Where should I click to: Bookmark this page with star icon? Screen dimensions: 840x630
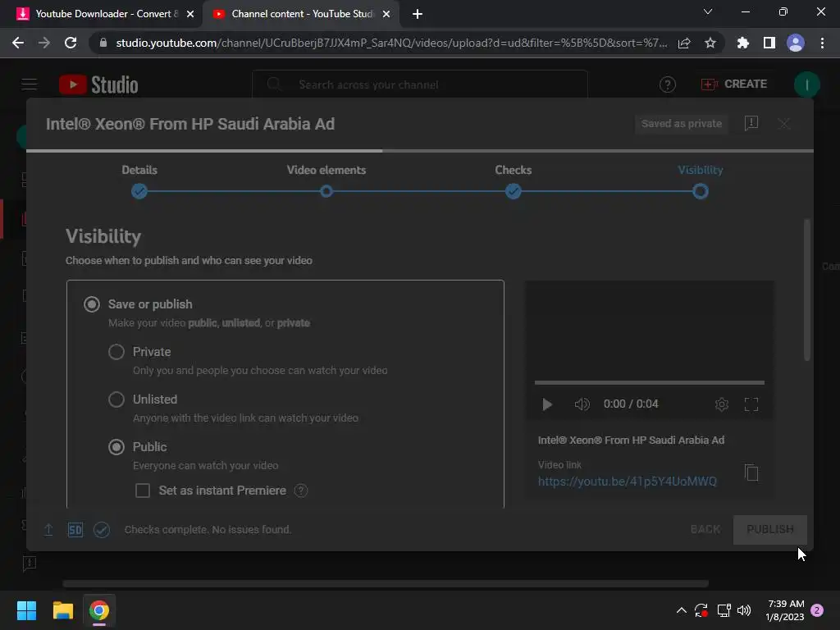click(710, 43)
